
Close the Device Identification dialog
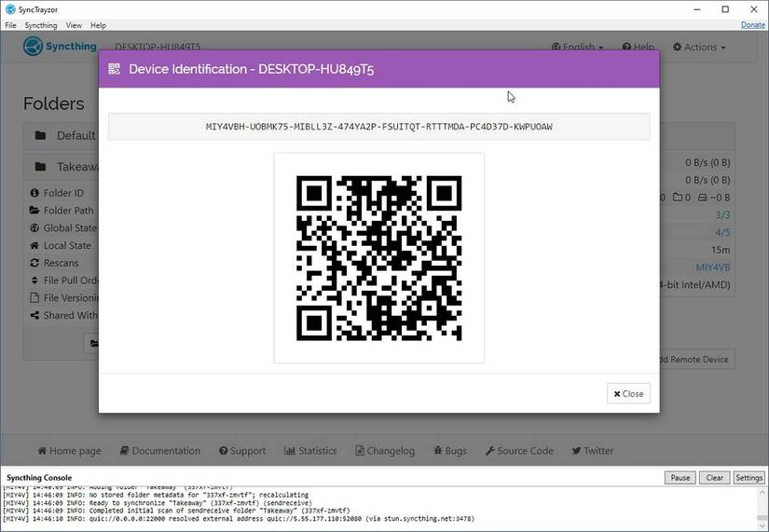click(628, 393)
